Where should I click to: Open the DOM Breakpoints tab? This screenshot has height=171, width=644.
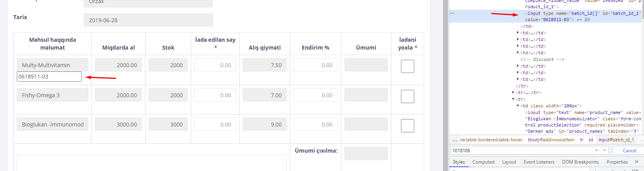click(580, 162)
